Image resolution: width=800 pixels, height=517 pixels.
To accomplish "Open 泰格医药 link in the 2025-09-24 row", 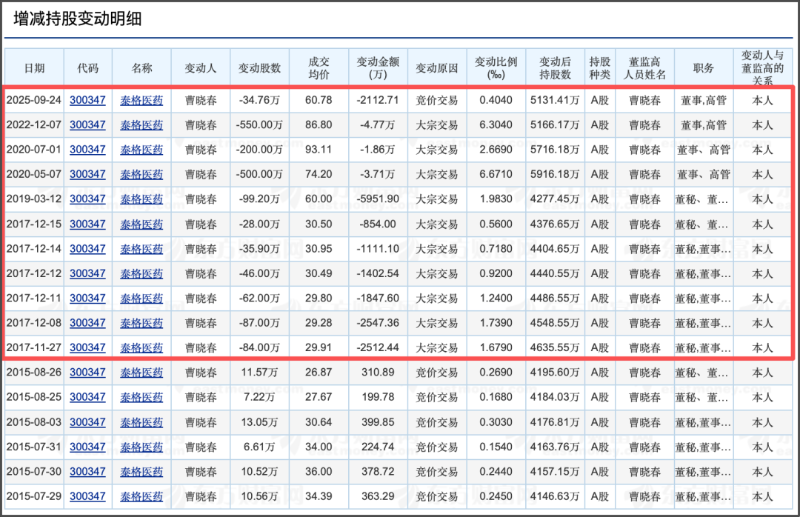I will tap(142, 100).
